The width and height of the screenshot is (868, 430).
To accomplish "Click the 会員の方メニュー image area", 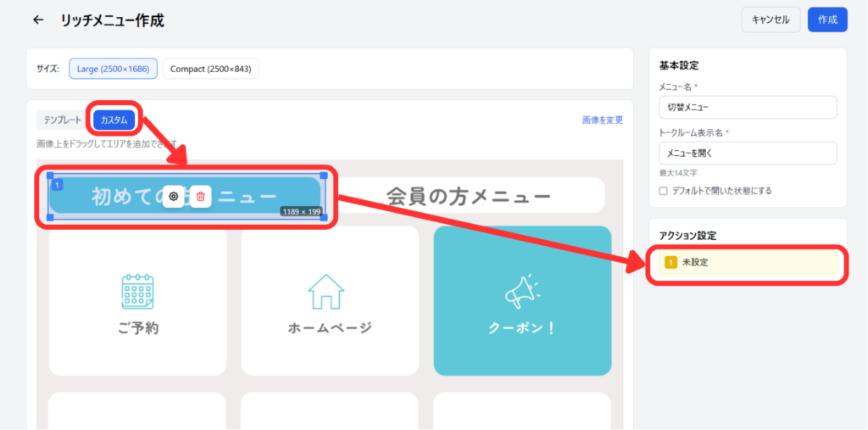I will (x=469, y=197).
